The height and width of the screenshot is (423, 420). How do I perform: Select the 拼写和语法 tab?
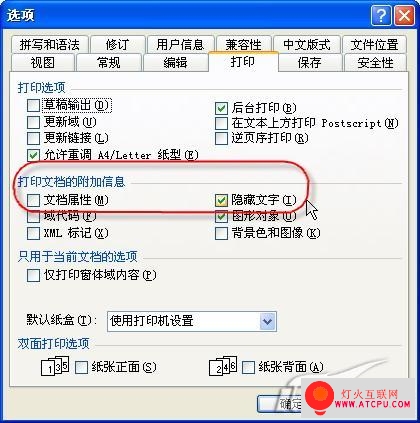[x=49, y=44]
